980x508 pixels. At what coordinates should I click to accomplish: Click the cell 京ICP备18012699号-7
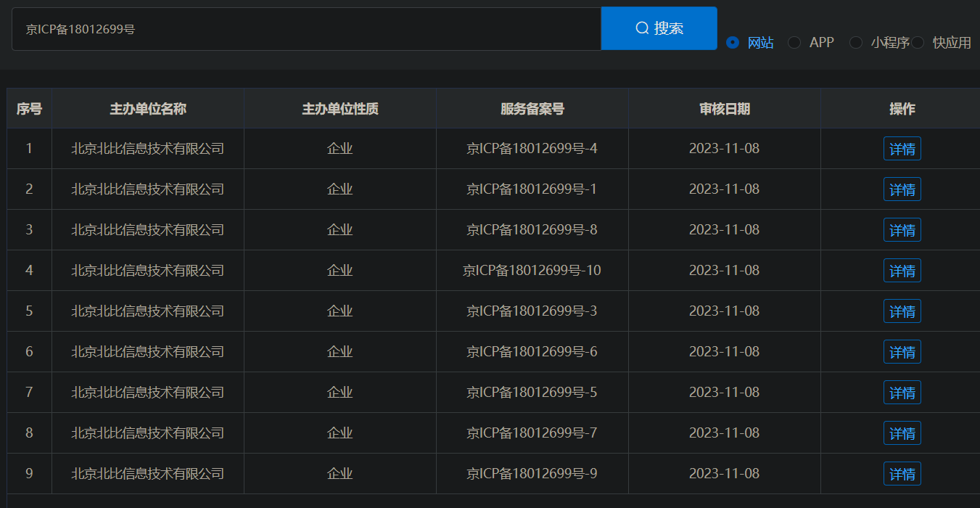tap(532, 433)
